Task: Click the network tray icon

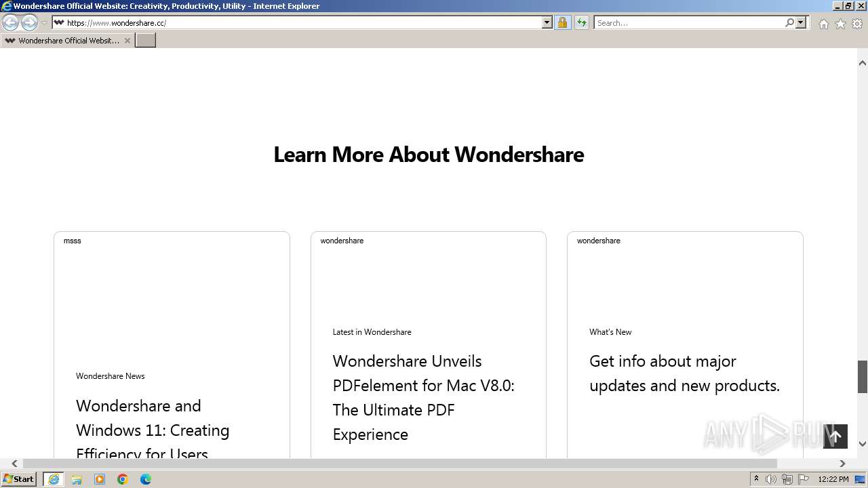Action: point(787,479)
